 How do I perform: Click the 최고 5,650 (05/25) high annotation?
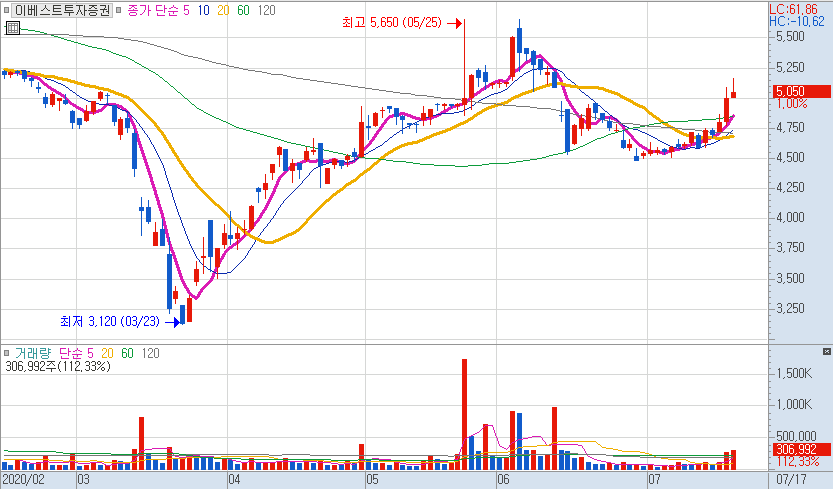(x=392, y=23)
